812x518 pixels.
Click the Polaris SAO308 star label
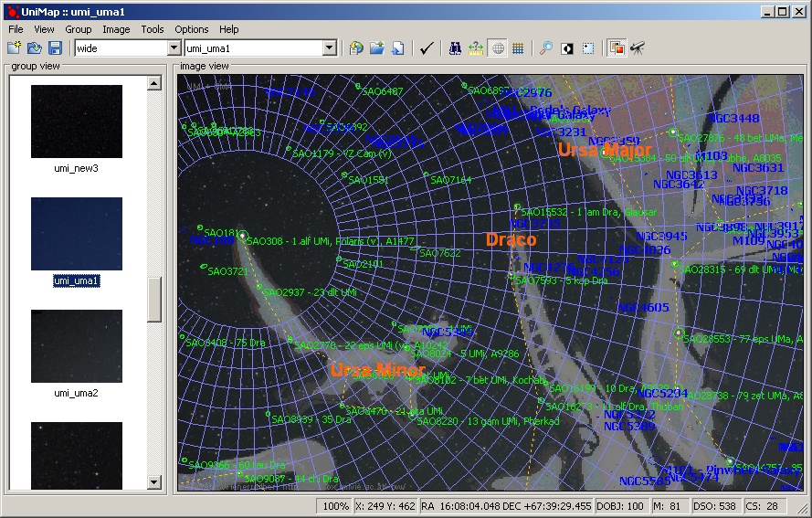(x=331, y=241)
